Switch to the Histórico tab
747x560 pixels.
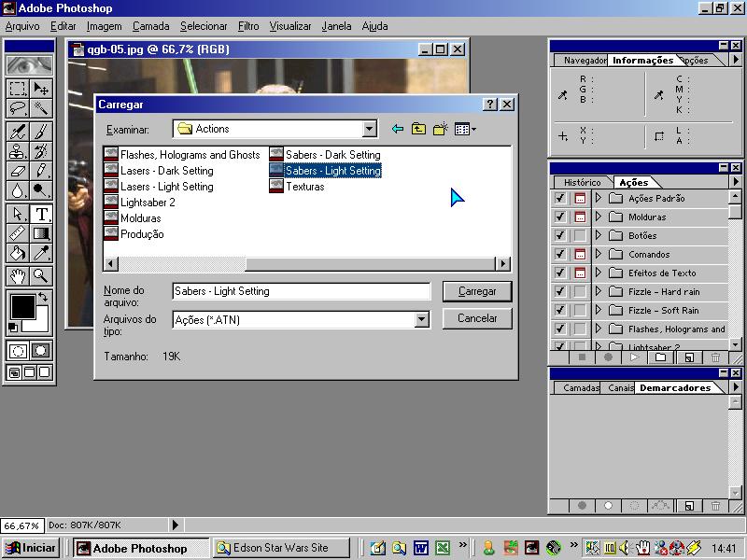[x=582, y=182]
